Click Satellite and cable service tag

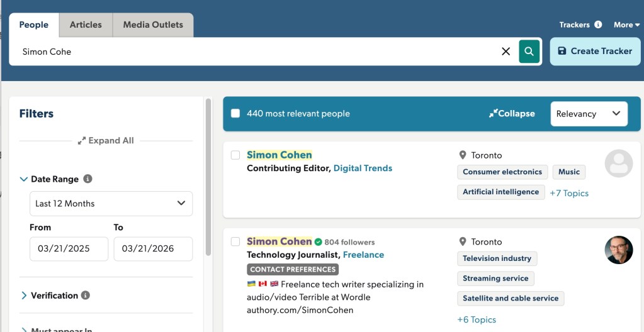pyautogui.click(x=511, y=299)
